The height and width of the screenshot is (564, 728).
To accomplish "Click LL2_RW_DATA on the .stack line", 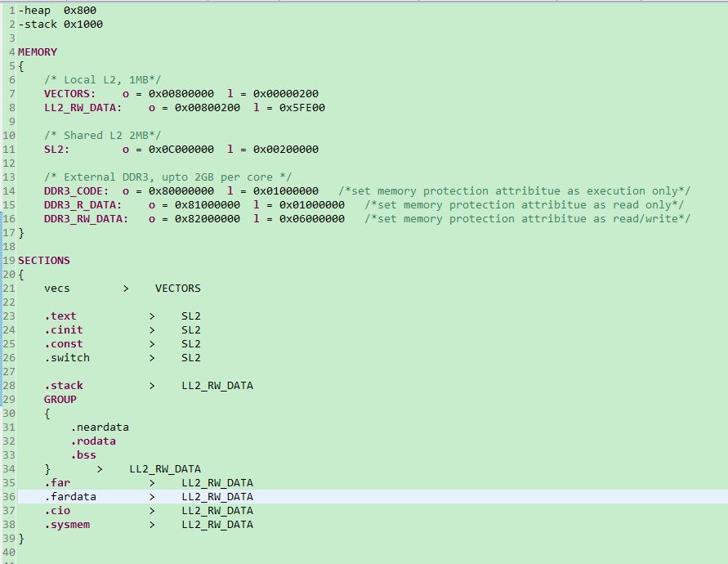I will (217, 386).
